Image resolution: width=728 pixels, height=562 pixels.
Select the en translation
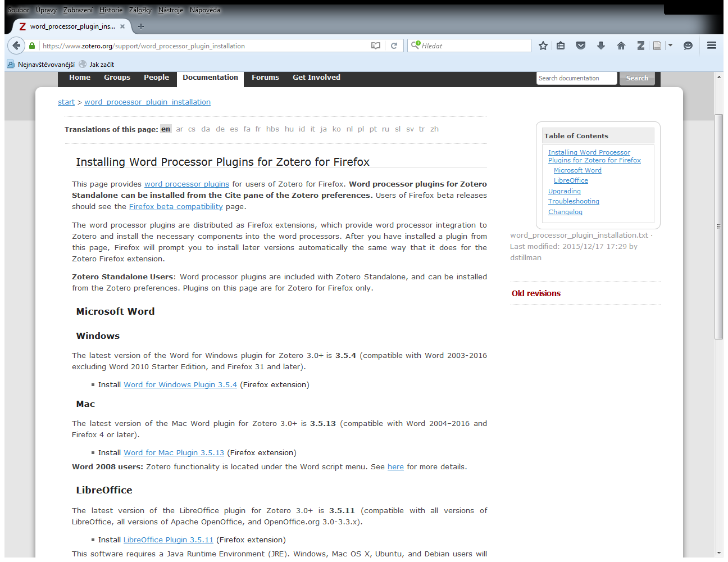coord(165,129)
